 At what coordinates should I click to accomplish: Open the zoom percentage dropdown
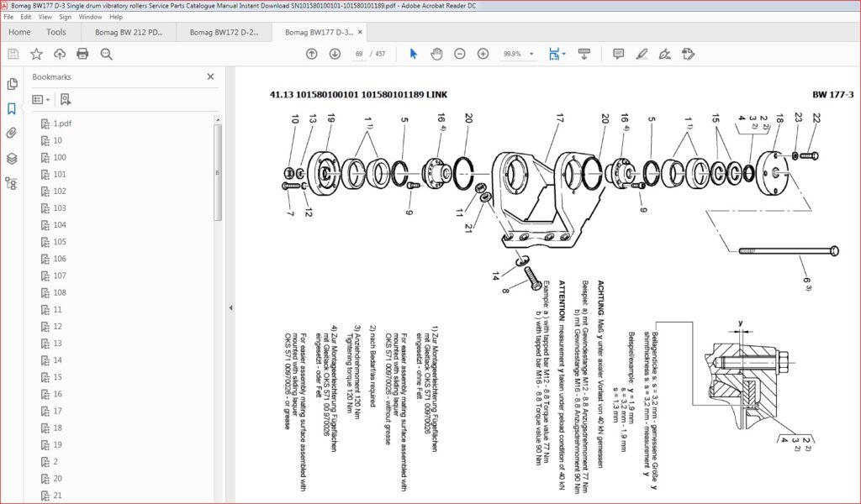point(531,54)
